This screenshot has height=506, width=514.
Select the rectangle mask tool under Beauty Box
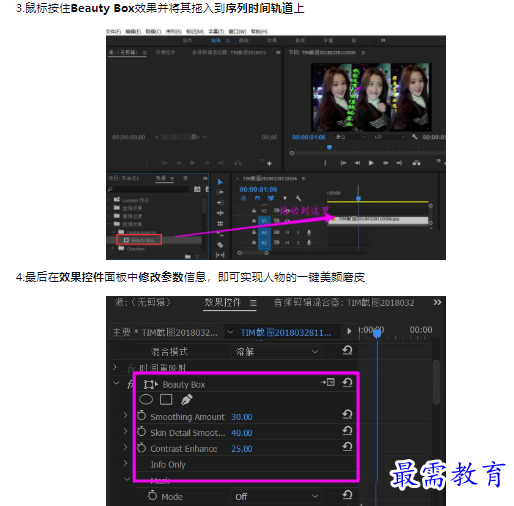point(166,399)
